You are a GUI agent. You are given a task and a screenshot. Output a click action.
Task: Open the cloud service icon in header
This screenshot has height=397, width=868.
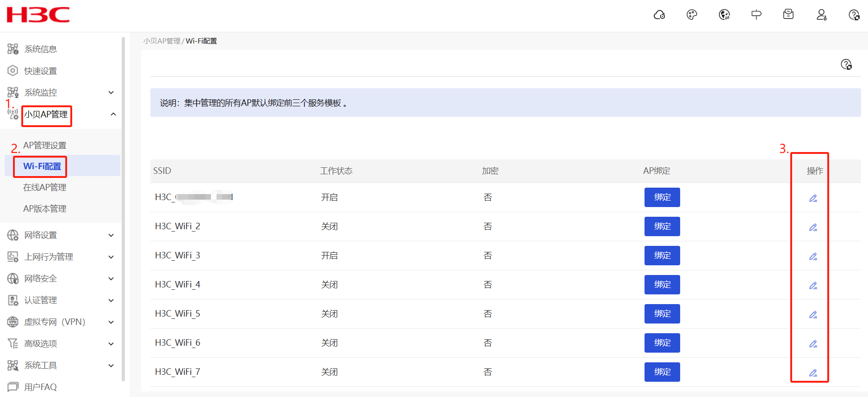click(659, 15)
